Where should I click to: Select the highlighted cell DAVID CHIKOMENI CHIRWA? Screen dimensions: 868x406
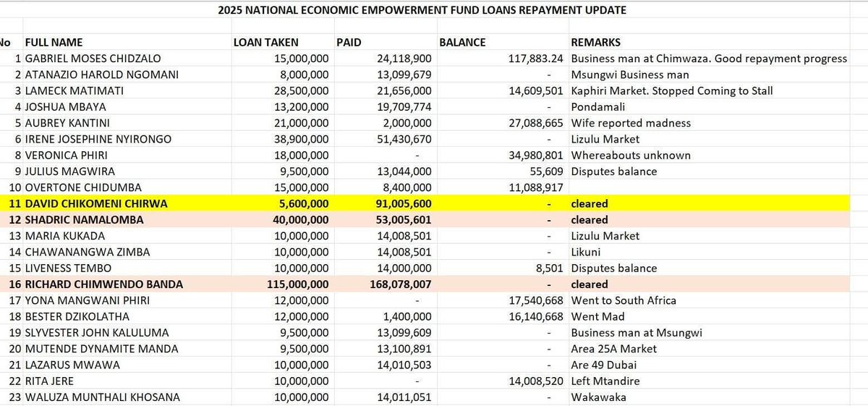(96, 204)
